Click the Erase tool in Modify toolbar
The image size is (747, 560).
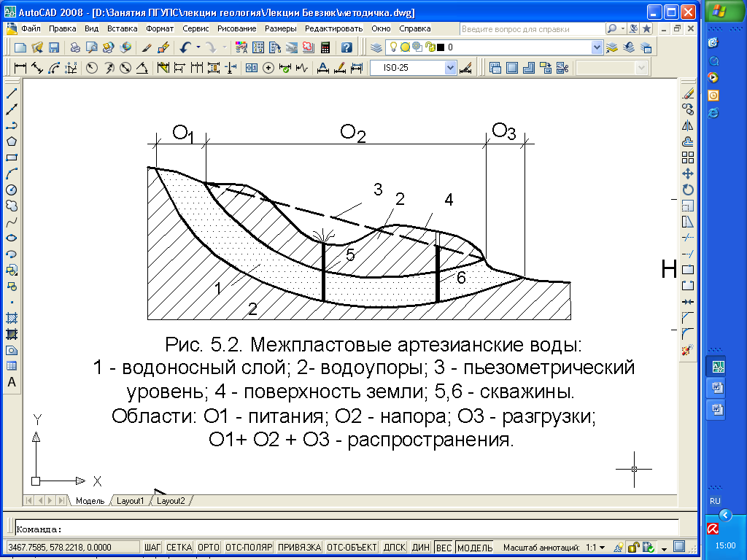tap(687, 94)
